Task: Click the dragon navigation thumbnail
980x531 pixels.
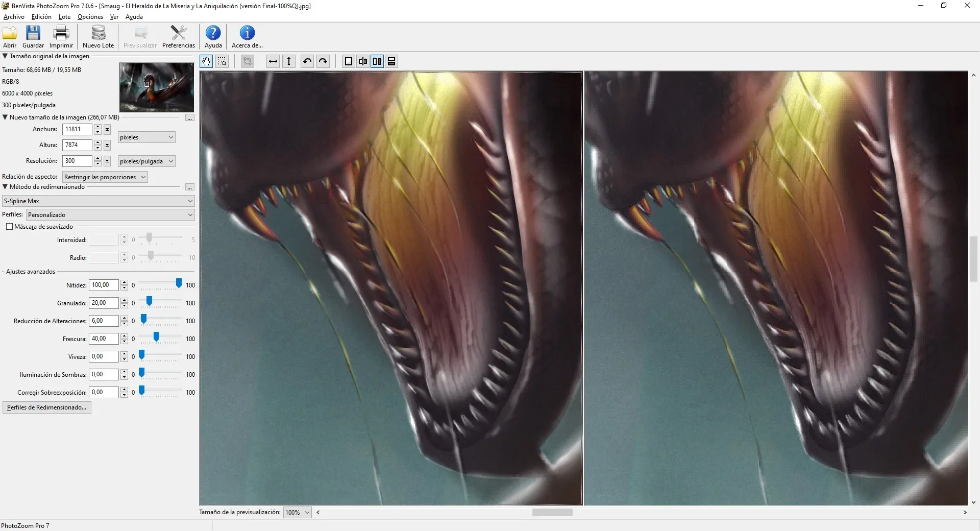Action: pyautogui.click(x=156, y=87)
